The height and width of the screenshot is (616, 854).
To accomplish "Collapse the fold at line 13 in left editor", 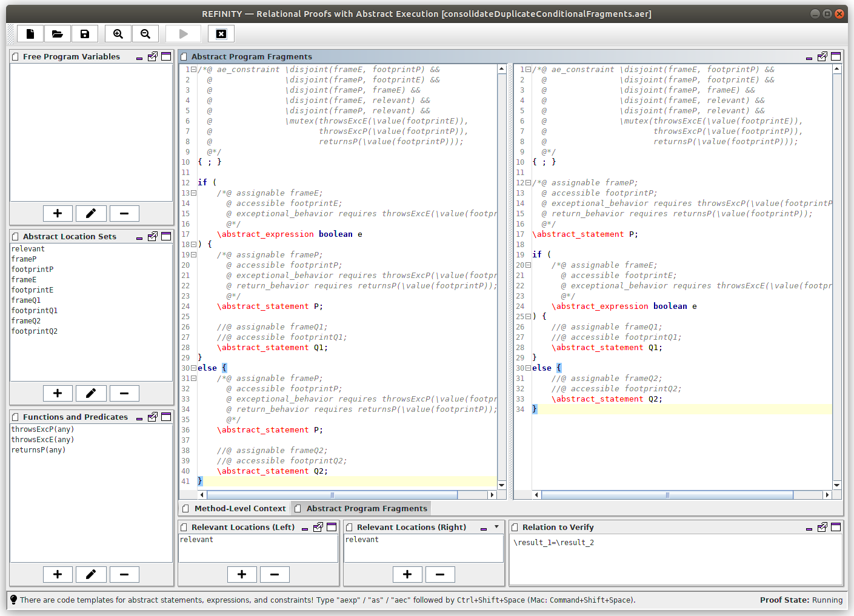I will tap(193, 193).
